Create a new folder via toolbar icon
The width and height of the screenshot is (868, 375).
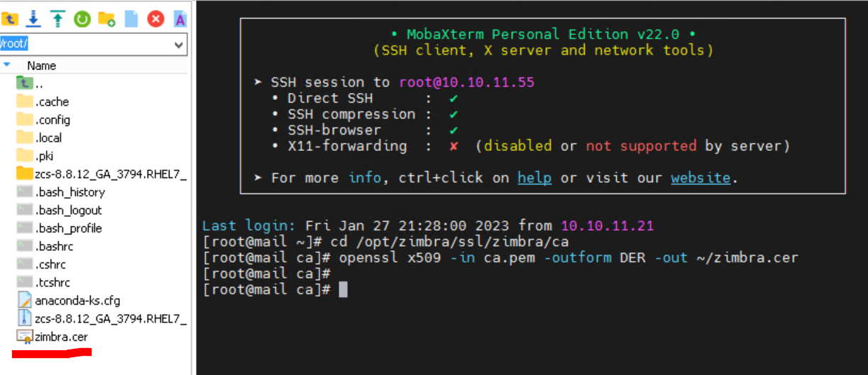coord(106,19)
